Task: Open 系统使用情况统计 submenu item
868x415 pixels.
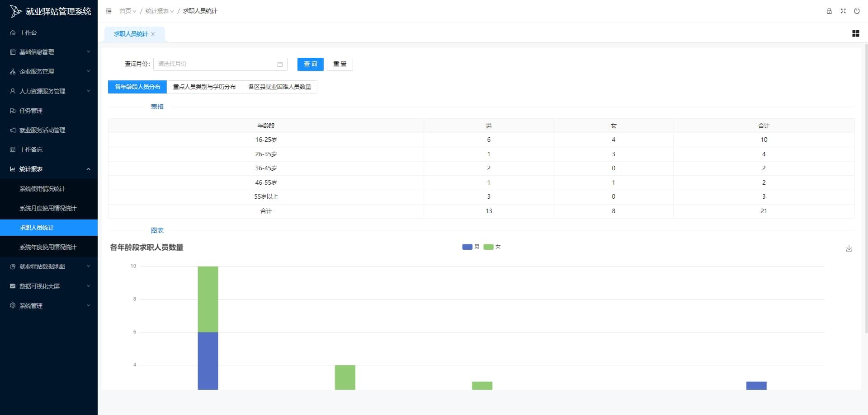Action: point(49,189)
